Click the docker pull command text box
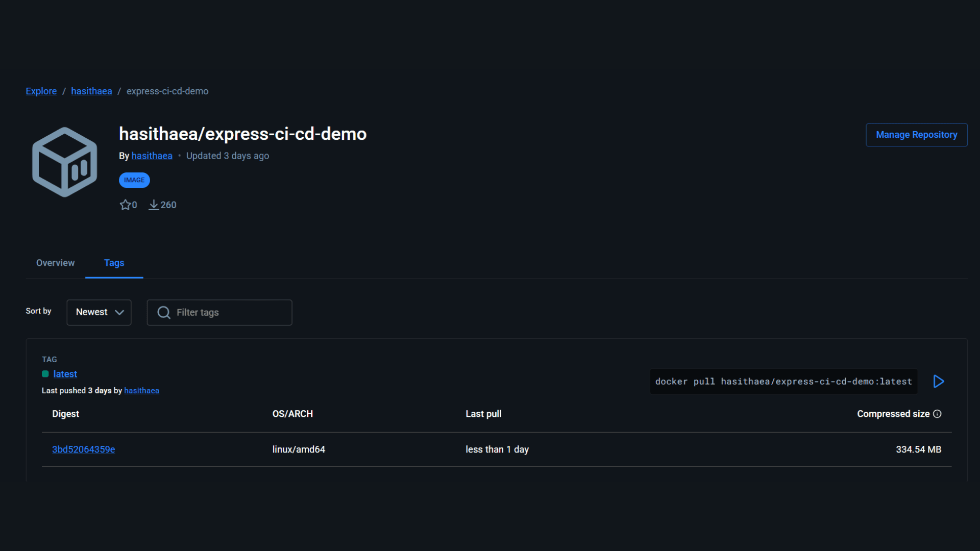 click(783, 381)
